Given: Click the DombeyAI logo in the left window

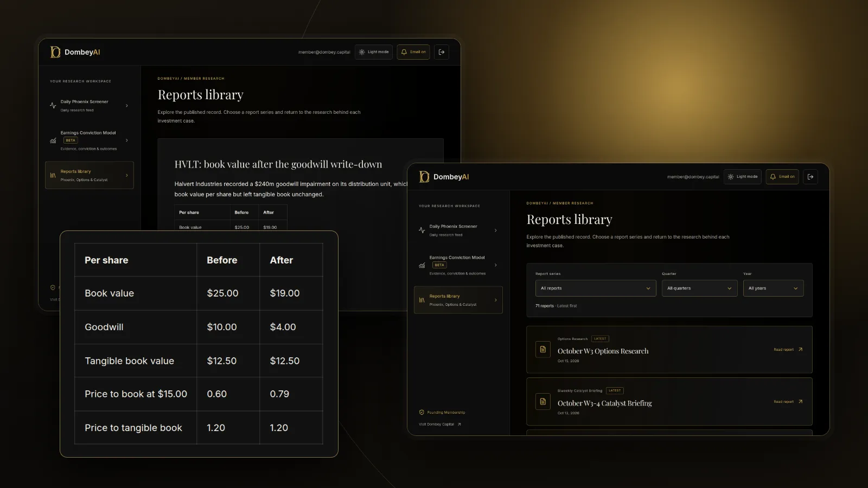Looking at the screenshot, I should tap(75, 52).
